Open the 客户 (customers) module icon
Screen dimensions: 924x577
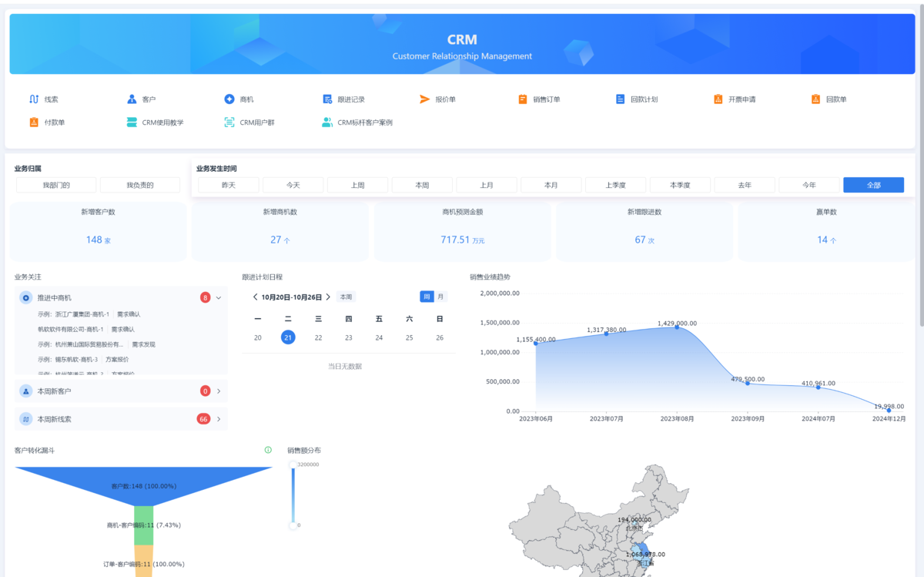click(x=132, y=99)
